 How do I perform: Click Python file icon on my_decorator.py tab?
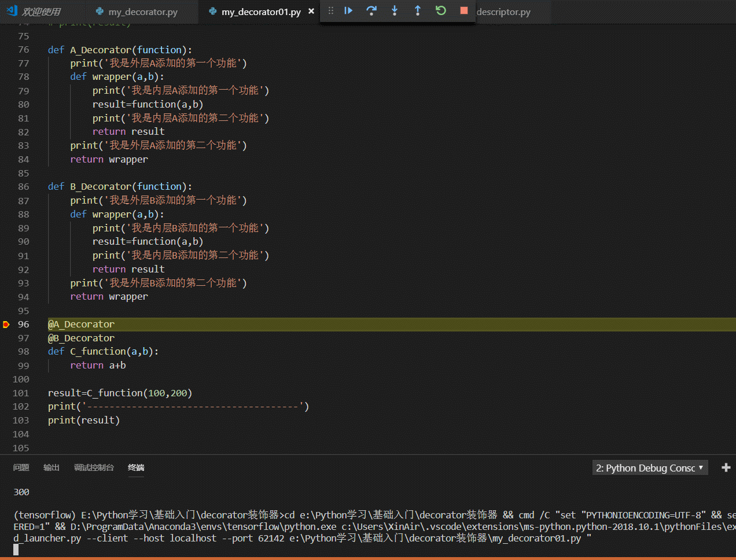click(100, 11)
